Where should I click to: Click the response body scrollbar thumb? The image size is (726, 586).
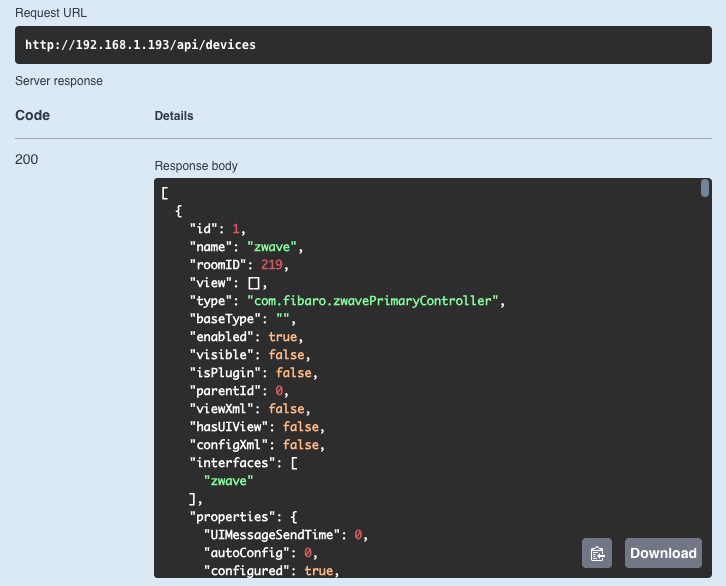[x=705, y=188]
